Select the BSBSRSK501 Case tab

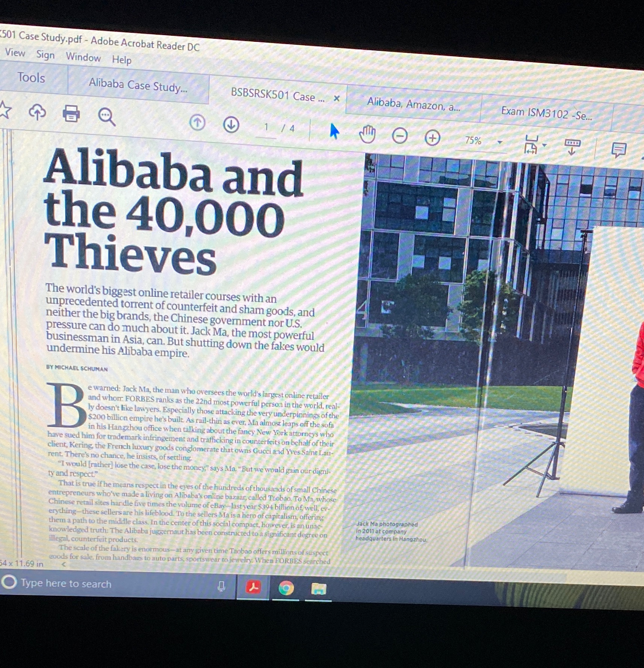278,95
